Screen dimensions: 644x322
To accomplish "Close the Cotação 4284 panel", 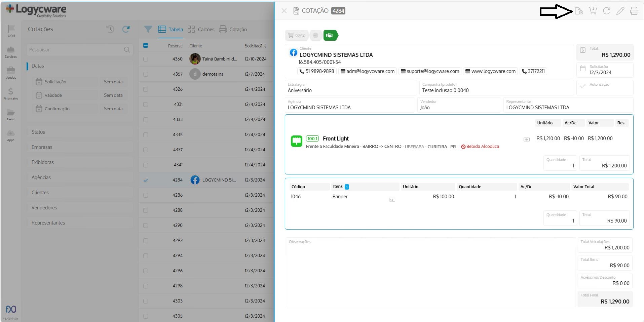I will (284, 11).
